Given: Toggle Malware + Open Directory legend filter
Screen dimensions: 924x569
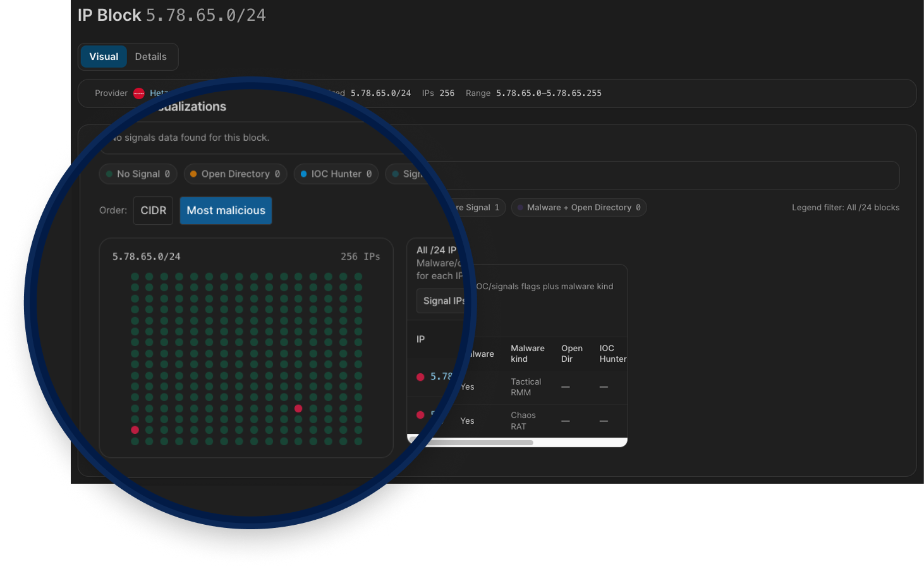Looking at the screenshot, I should pyautogui.click(x=578, y=208).
